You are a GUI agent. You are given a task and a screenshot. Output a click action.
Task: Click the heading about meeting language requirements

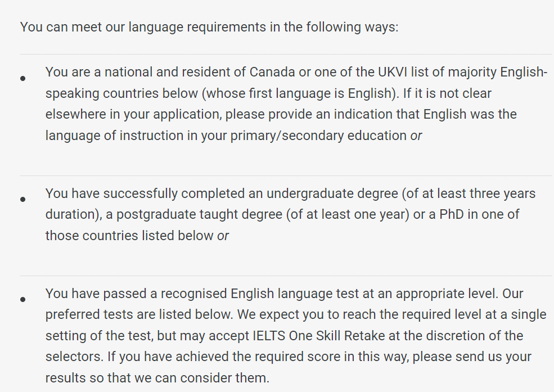click(209, 27)
